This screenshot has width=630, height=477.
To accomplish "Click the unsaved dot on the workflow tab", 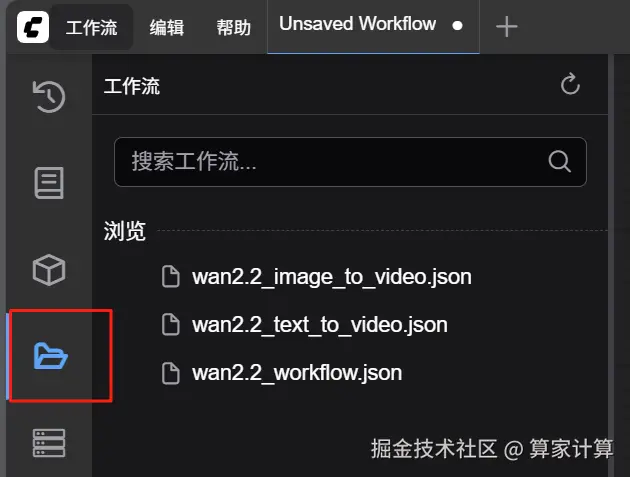I will point(457,26).
